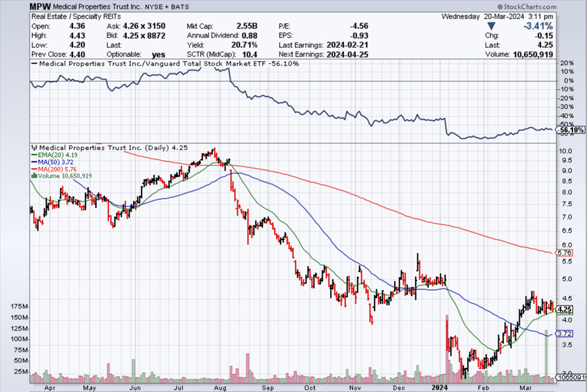The width and height of the screenshot is (588, 392).
Task: Click the Aug label on the time axis
Action: pyautogui.click(x=220, y=388)
